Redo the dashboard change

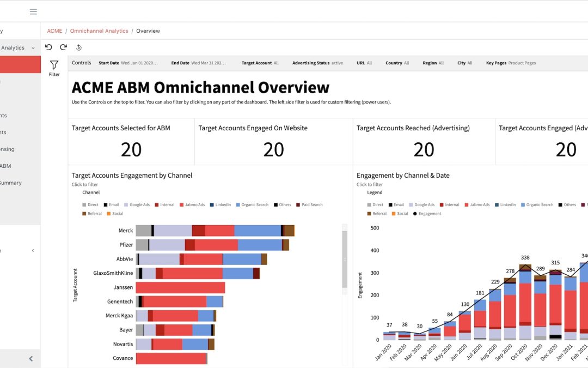click(x=63, y=47)
